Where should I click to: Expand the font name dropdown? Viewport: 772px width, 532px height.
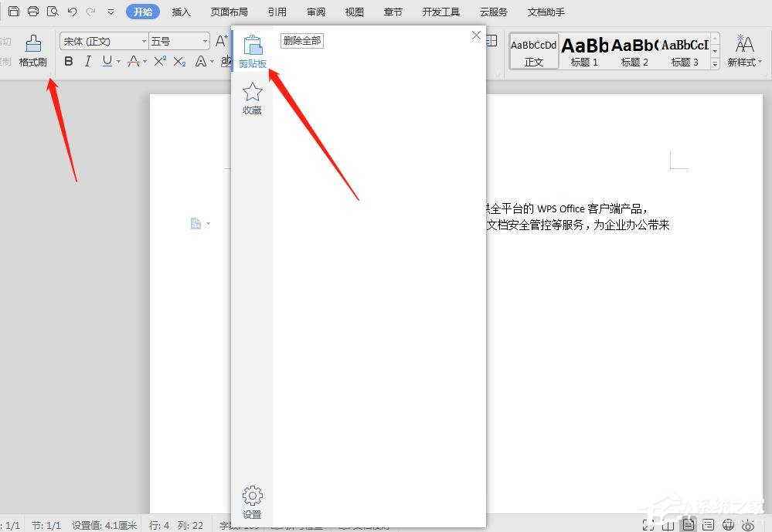[x=143, y=42]
